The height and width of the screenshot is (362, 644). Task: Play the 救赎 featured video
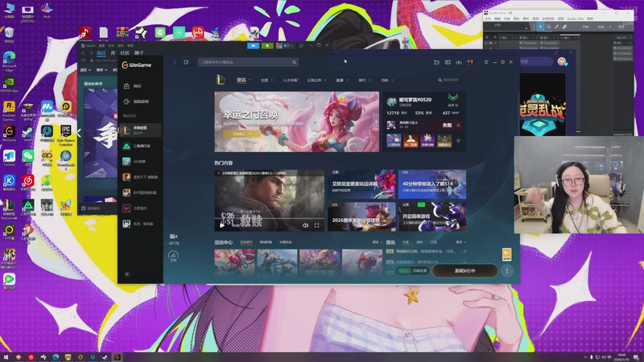222,225
